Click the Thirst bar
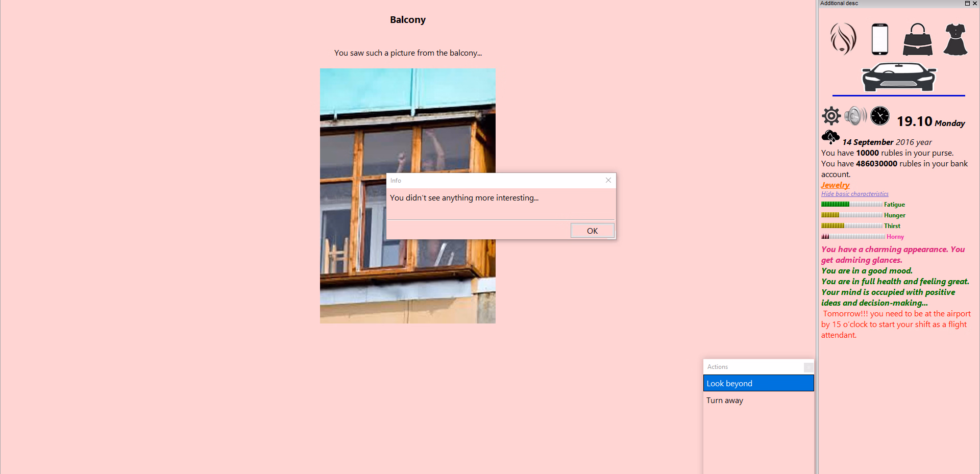The width and height of the screenshot is (980, 474). 852,226
